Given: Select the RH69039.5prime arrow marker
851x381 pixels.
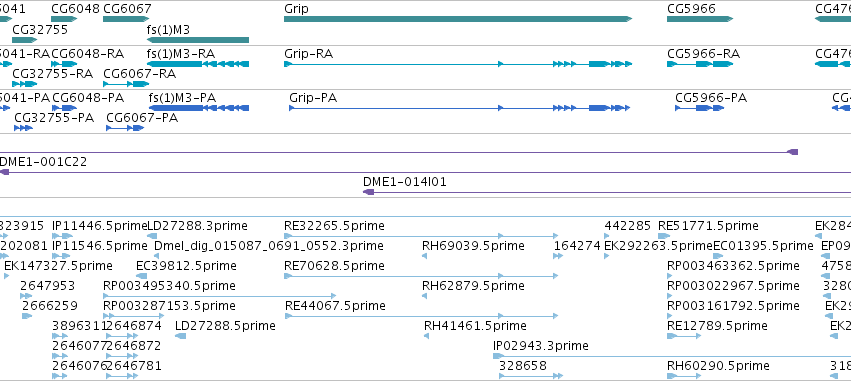Looking at the screenshot, I should (424, 256).
